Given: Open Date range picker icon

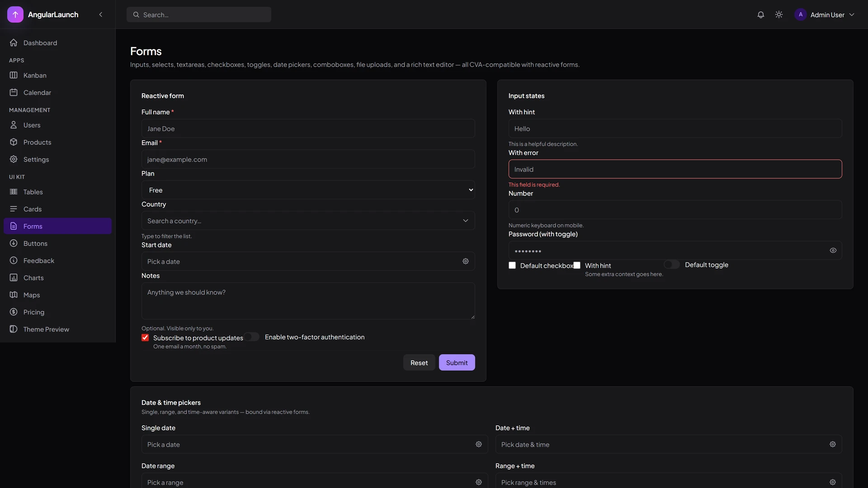Looking at the screenshot, I should point(479,482).
